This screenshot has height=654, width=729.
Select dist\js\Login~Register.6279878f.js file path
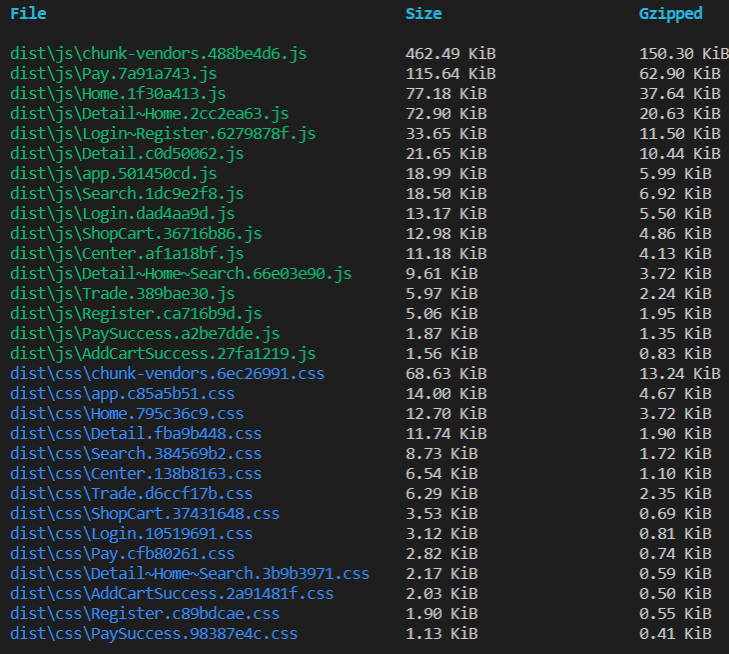(x=163, y=133)
